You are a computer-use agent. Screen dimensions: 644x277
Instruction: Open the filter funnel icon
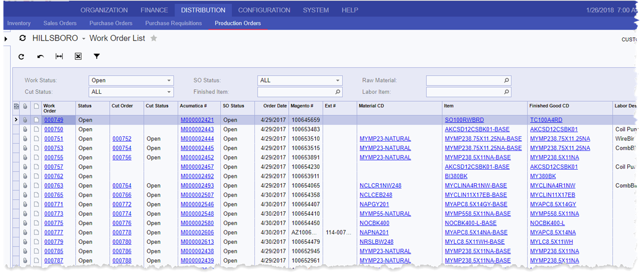(x=97, y=57)
